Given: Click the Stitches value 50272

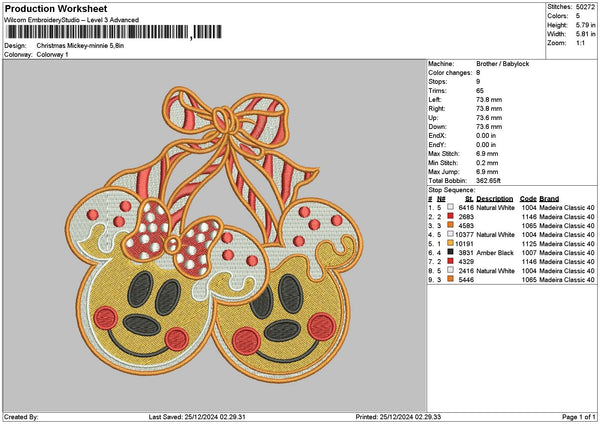Looking at the screenshot, I should click(585, 7).
